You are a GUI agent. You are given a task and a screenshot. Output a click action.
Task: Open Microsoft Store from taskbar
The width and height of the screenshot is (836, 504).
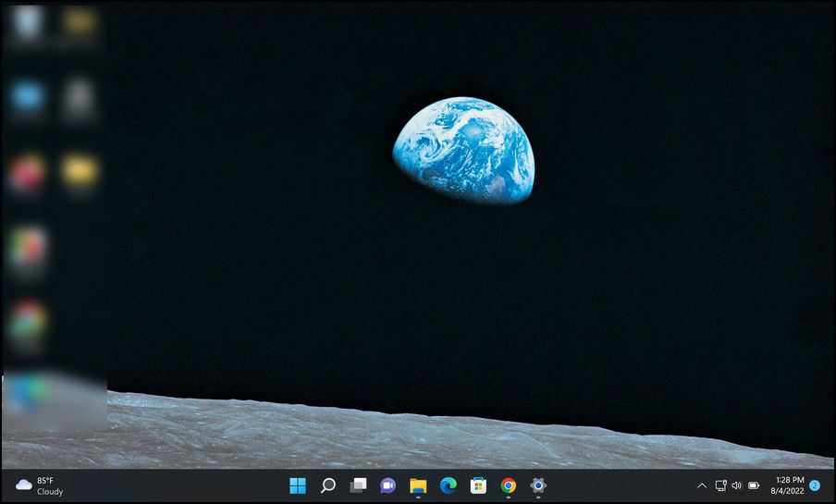(478, 486)
